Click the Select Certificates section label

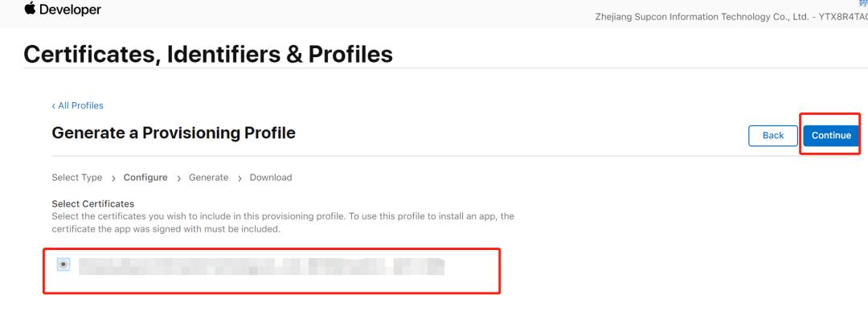point(92,203)
